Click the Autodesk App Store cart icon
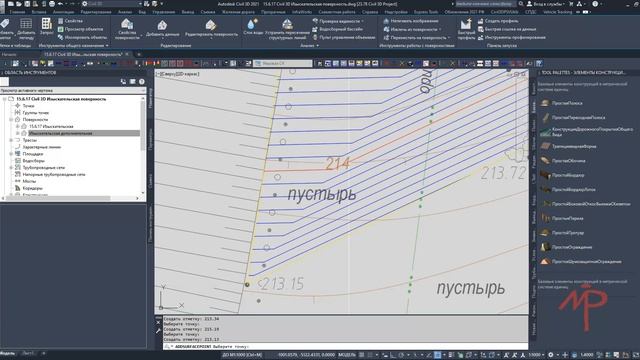Image resolution: width=640 pixels, height=360 pixels. 571,4
